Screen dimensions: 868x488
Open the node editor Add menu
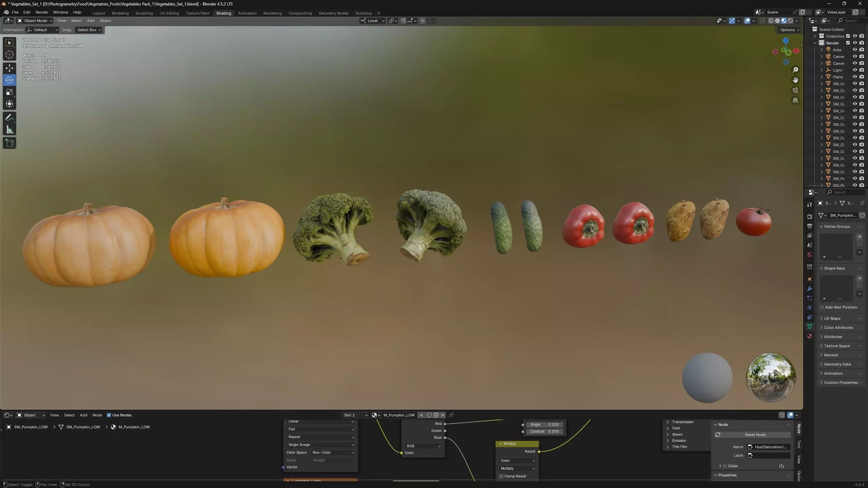pyautogui.click(x=83, y=415)
